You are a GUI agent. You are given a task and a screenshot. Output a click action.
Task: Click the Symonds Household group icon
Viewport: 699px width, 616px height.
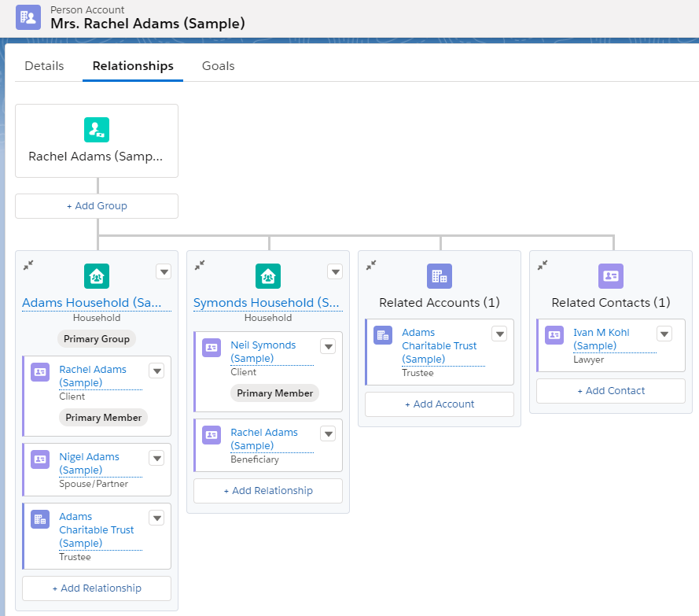(x=268, y=276)
